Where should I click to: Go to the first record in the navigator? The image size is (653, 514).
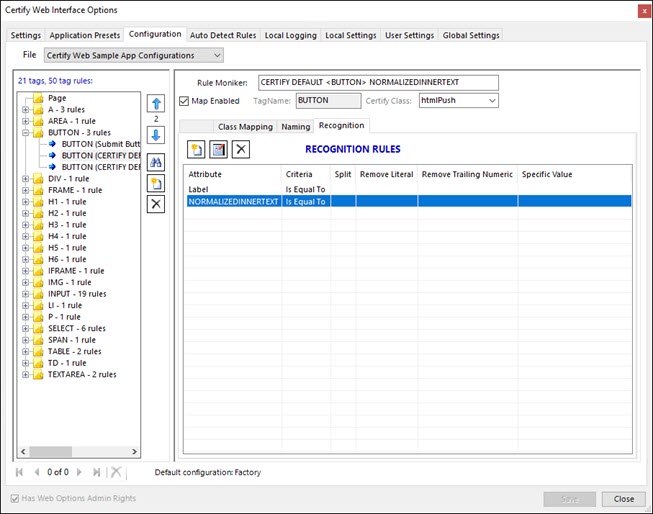coord(19,472)
